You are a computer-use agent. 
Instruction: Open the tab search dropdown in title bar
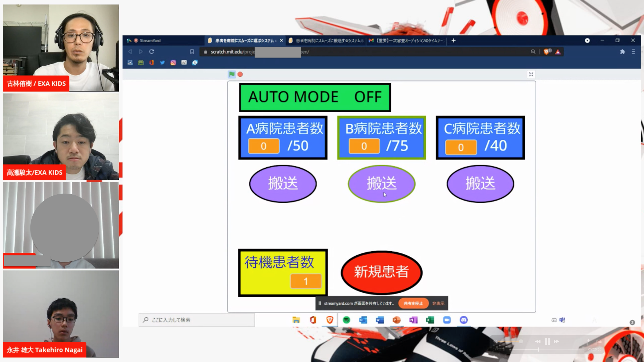pyautogui.click(x=587, y=40)
